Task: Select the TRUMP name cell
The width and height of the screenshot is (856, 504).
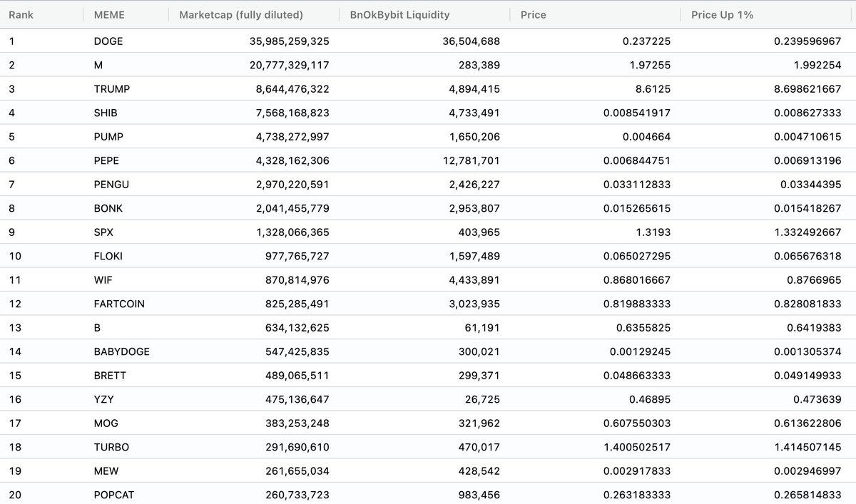Action: point(112,89)
